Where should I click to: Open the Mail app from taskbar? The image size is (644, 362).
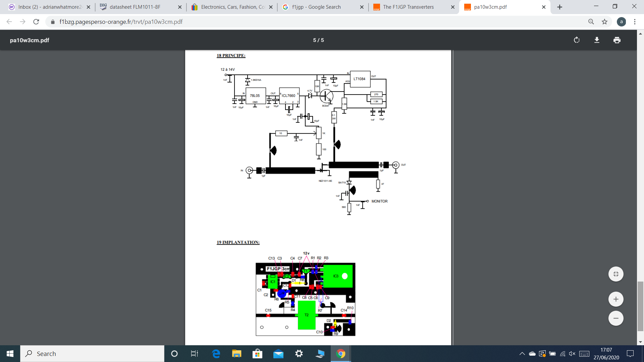point(278,354)
